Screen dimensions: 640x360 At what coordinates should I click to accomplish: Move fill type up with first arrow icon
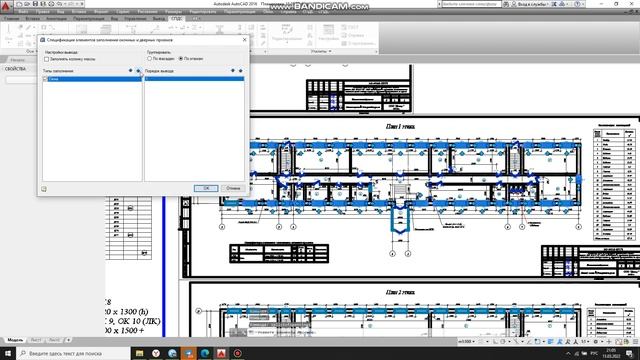point(131,71)
